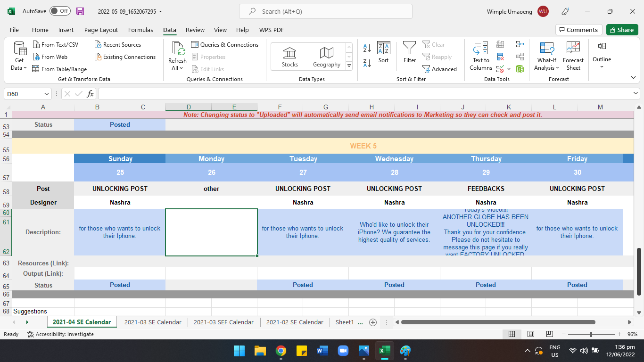Viewport: 644px width, 362px height.
Task: Open Google Chrome from the taskbar
Action: (281, 351)
